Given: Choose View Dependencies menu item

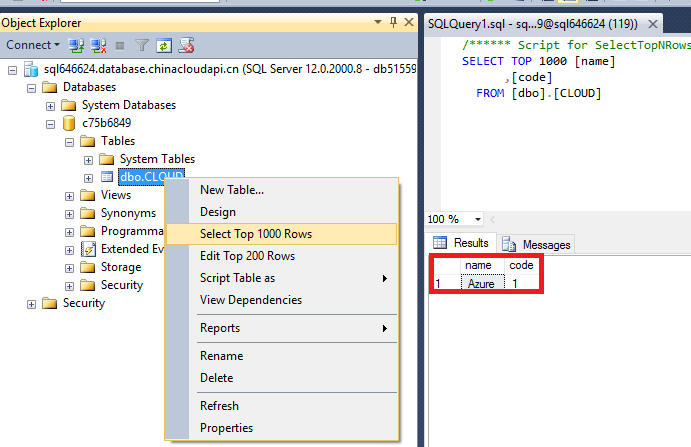Looking at the screenshot, I should click(282, 300).
